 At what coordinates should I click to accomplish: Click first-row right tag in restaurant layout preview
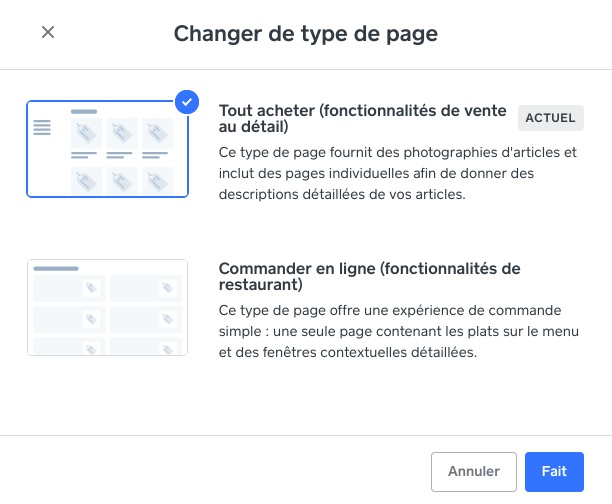point(168,288)
